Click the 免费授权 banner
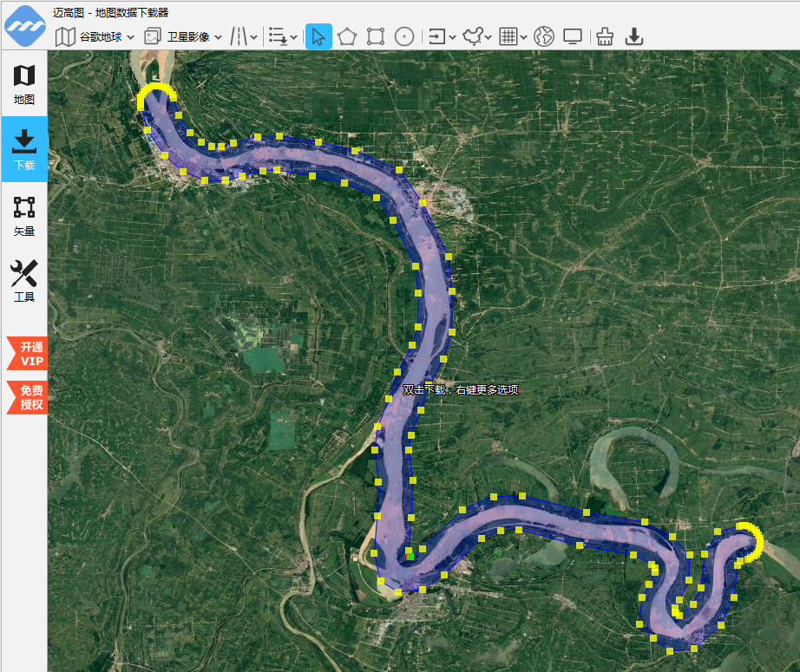The height and width of the screenshot is (672, 800). tap(27, 397)
